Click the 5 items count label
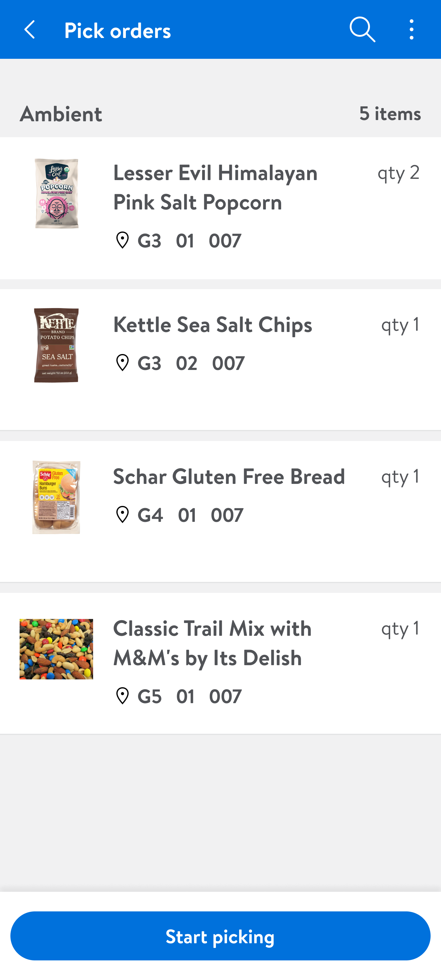 tap(390, 113)
